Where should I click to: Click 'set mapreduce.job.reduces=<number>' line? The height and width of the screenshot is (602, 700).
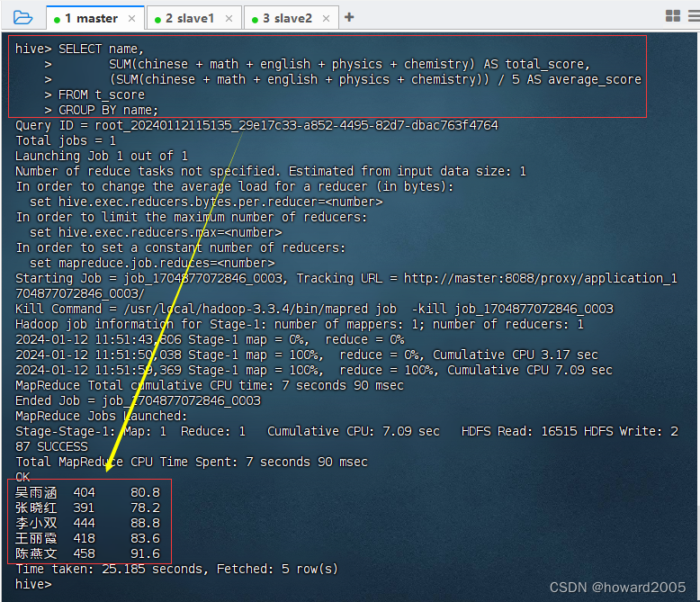pyautogui.click(x=152, y=263)
